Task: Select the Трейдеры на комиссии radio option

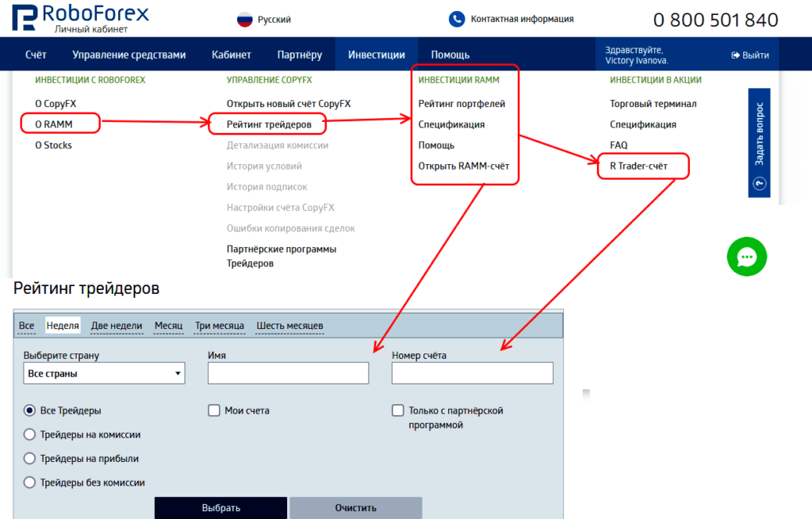Action: click(x=30, y=434)
